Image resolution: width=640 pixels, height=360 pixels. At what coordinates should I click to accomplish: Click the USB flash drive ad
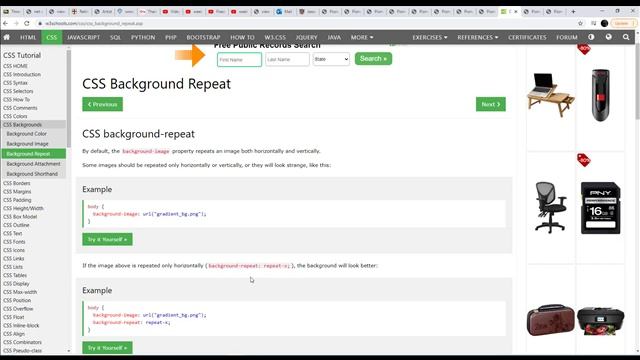600,95
